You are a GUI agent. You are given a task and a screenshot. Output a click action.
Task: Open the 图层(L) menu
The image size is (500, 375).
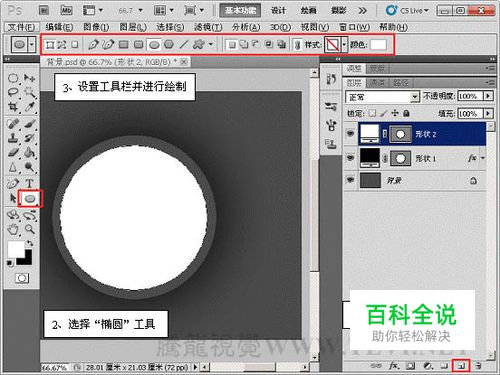[133, 27]
